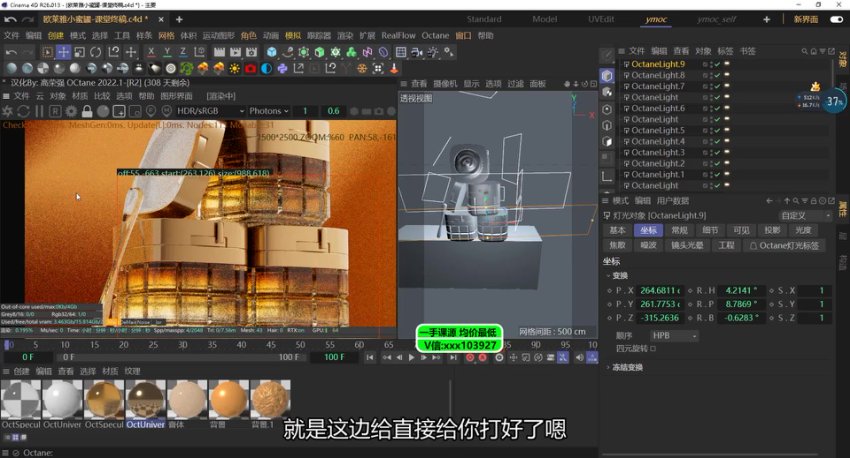Switch to the 常规 tab
The width and height of the screenshot is (850, 458).
[679, 230]
